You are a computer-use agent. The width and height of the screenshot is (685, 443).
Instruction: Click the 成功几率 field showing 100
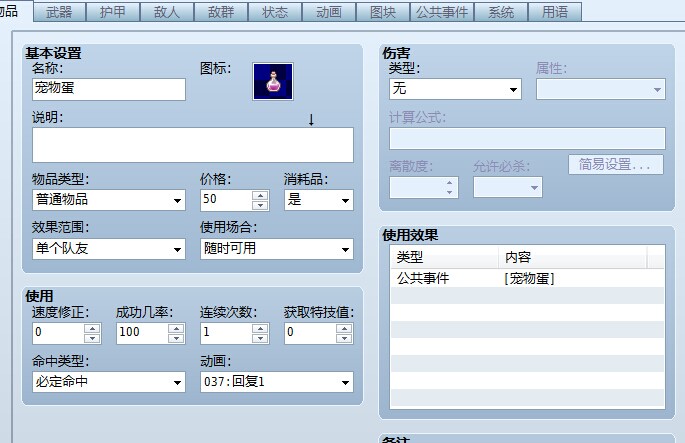coord(142,333)
